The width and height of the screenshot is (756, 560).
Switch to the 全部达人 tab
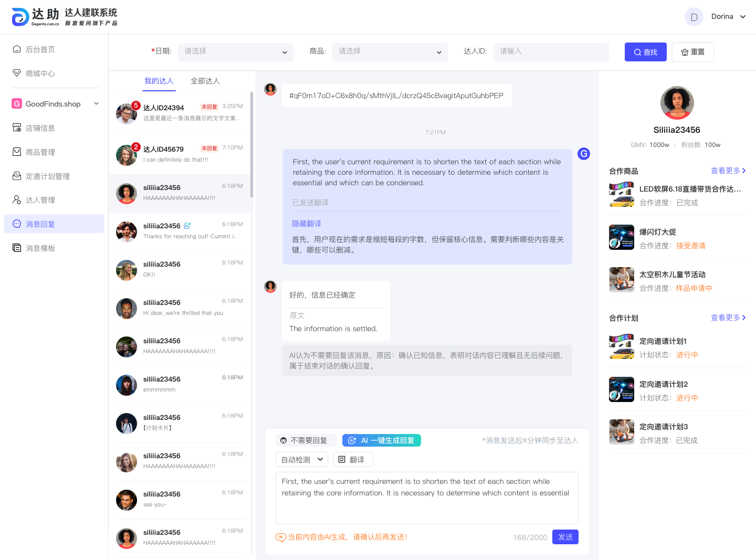pyautogui.click(x=205, y=81)
